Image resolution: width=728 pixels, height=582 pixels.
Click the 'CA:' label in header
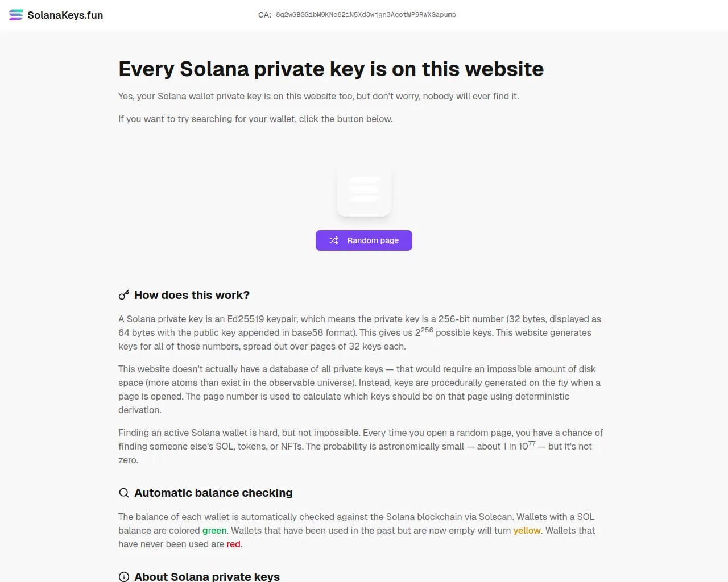click(264, 15)
